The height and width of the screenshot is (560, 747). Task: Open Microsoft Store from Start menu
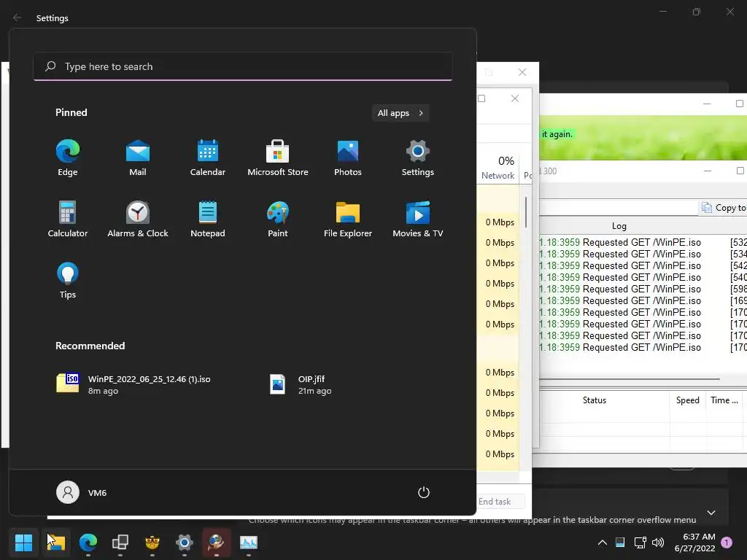[x=278, y=158]
